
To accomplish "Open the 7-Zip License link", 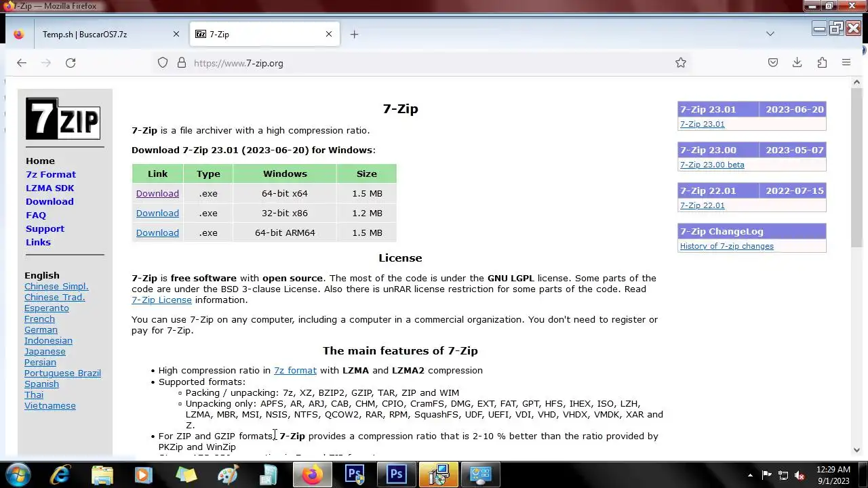I will pyautogui.click(x=161, y=300).
